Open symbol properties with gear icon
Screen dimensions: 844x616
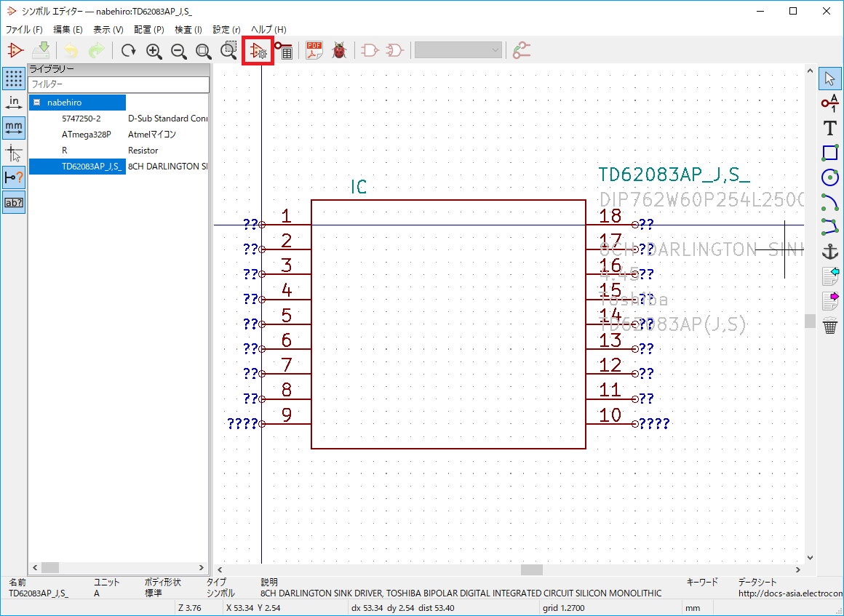[x=258, y=51]
